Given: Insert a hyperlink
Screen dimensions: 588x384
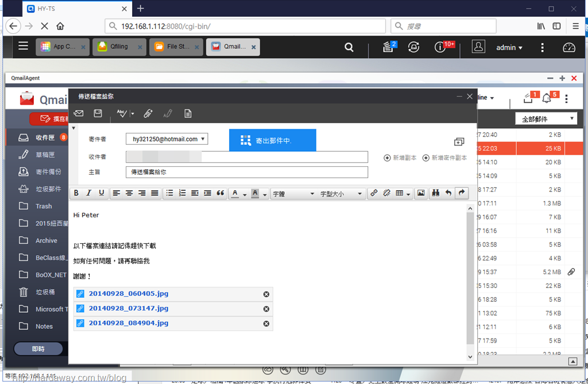Looking at the screenshot, I should pyautogui.click(x=374, y=193).
